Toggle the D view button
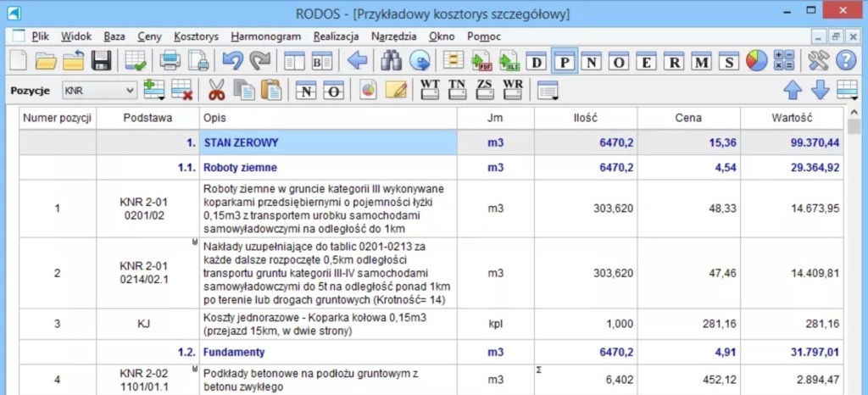 [x=536, y=61]
